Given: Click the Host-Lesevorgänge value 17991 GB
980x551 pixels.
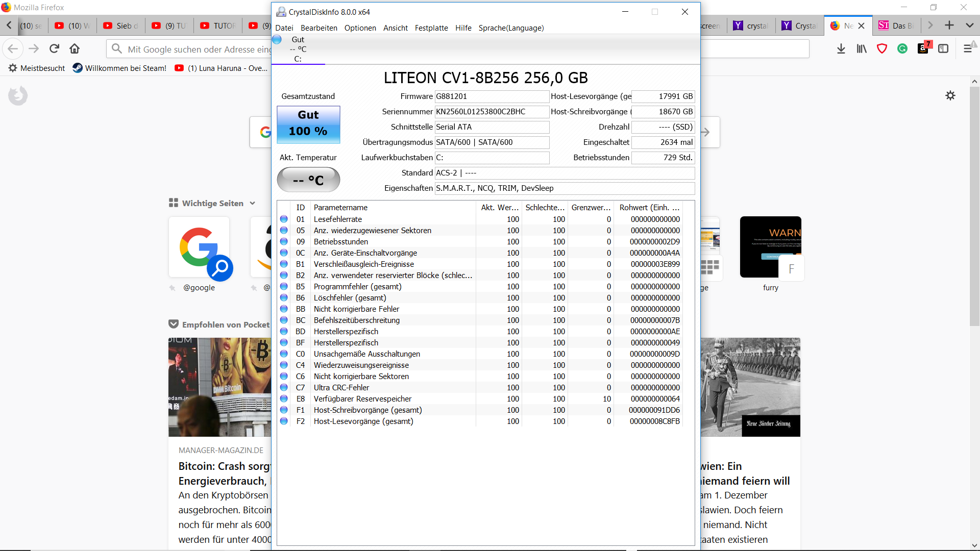Looking at the screenshot, I should pos(663,96).
